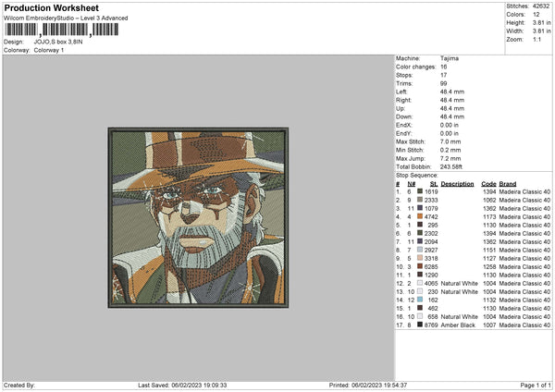Click the machine value 'Tajima'
Viewport: 555px width, 392px height.
pos(450,58)
